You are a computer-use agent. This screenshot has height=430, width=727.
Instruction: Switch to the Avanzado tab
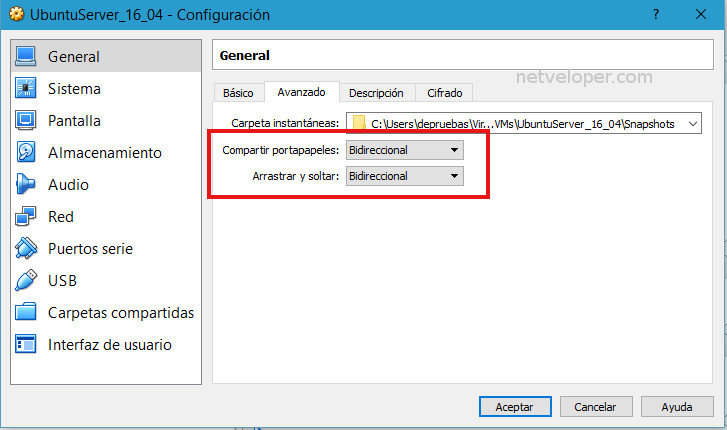point(301,92)
